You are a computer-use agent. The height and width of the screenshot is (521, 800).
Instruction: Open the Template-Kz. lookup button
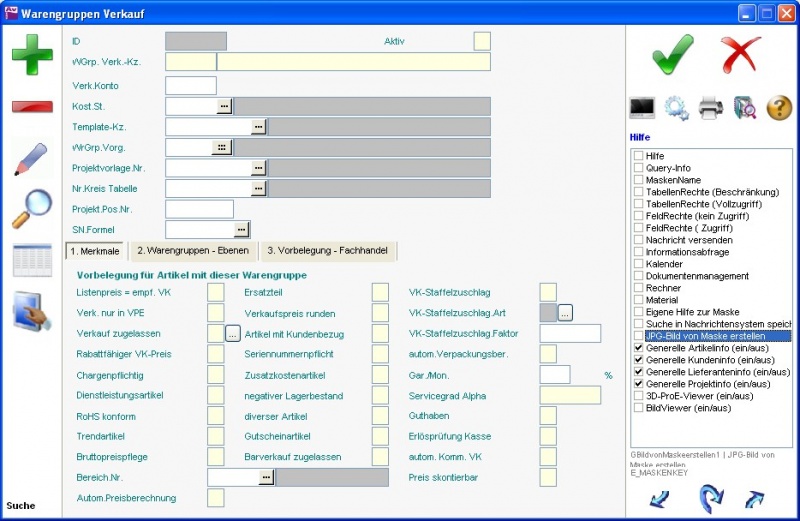258,127
